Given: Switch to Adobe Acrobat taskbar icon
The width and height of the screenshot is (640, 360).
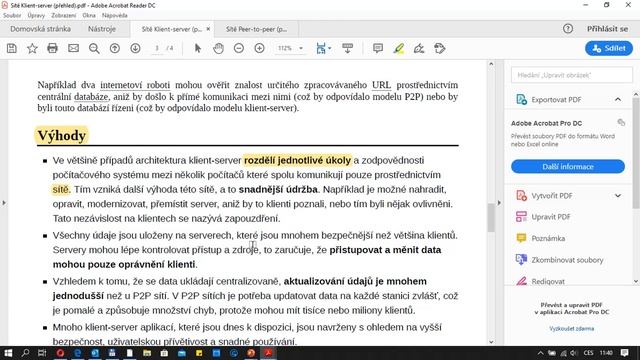Looking at the screenshot, I should point(269,353).
